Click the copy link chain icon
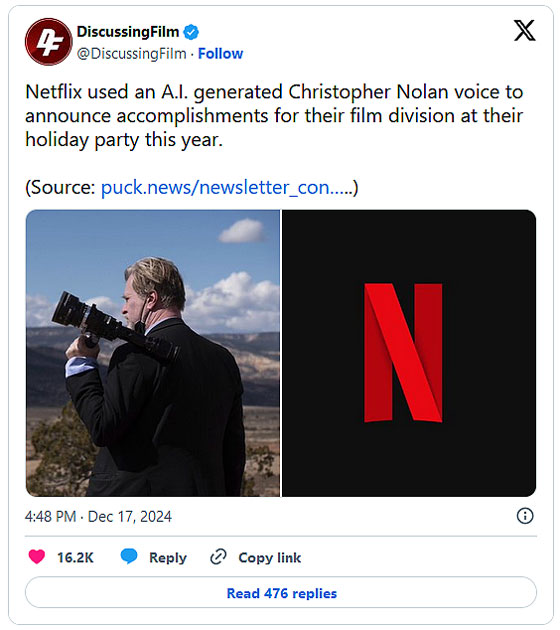Viewport: 560px width, 630px height. (218, 557)
